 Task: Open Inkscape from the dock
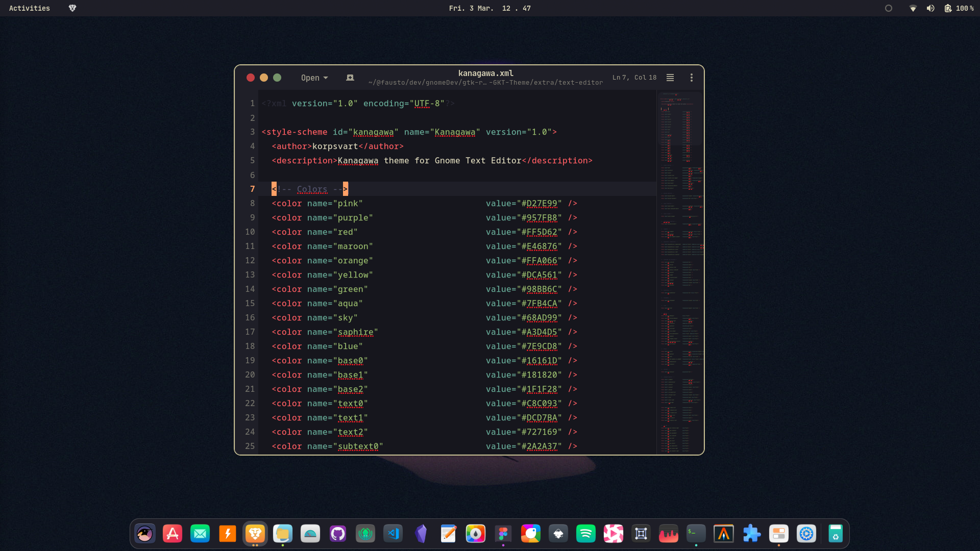(558, 534)
